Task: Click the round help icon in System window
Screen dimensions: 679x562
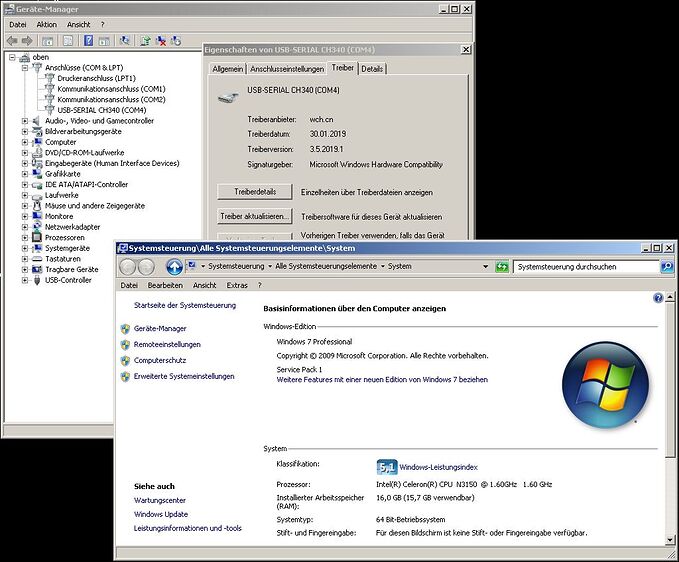Action: coord(658,298)
